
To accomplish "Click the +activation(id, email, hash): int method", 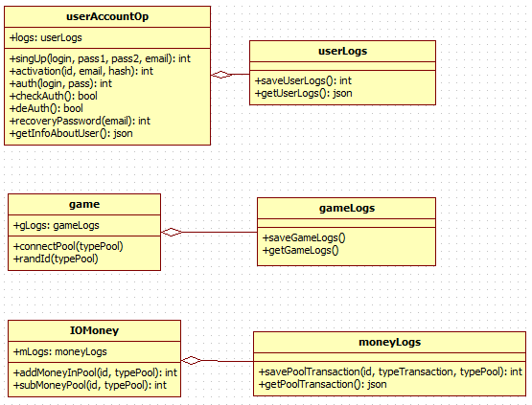I will 81,71.
